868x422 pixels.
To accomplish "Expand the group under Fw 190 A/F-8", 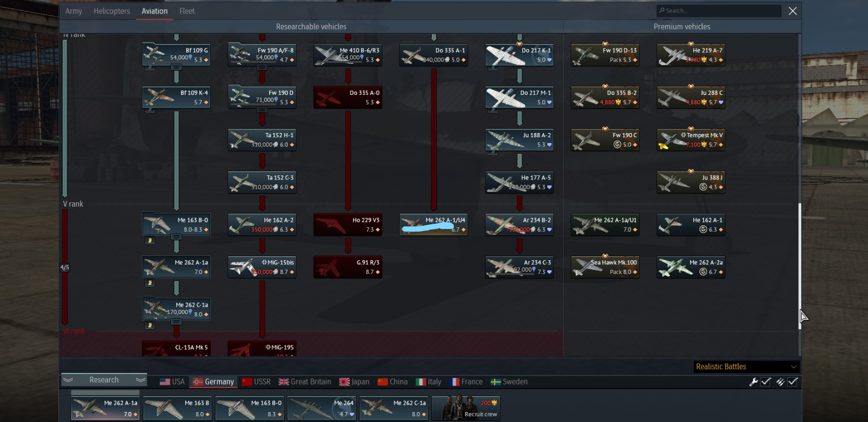I will (262, 67).
